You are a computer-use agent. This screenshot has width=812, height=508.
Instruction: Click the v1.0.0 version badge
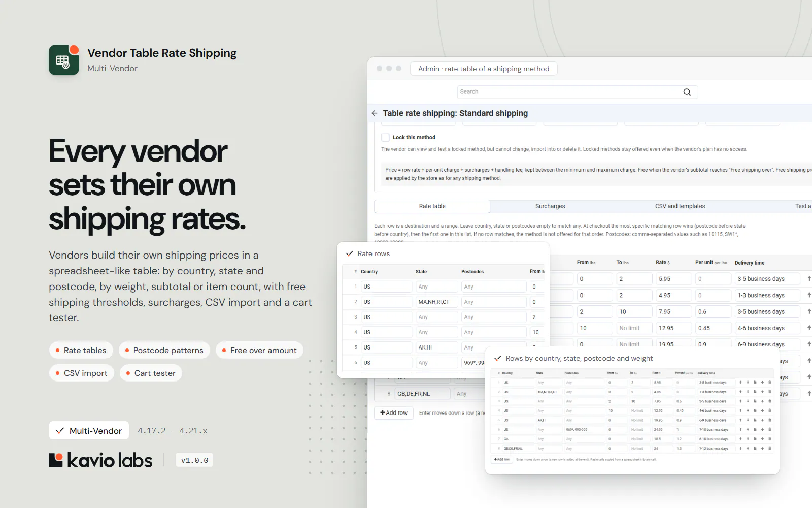(194, 460)
